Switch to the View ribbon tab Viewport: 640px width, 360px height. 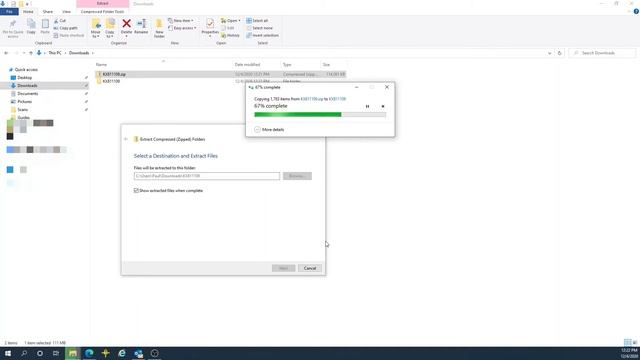point(67,12)
